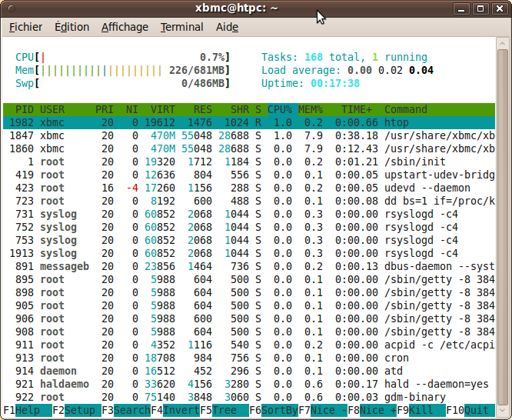Viewport: 512px width, 420px height.
Task: Sort by the SHR column header
Action: (239, 109)
